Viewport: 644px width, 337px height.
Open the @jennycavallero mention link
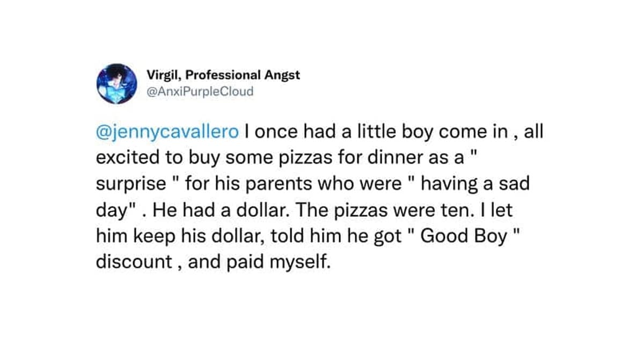click(166, 132)
